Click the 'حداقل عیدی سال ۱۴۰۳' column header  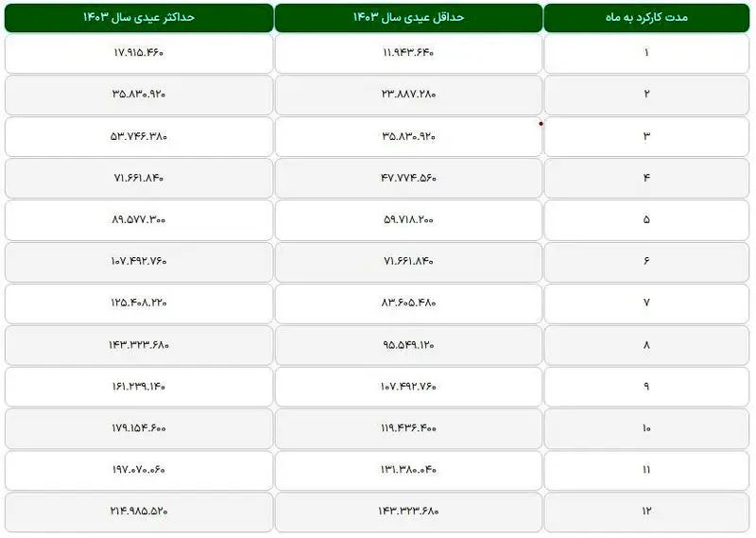[x=408, y=18]
